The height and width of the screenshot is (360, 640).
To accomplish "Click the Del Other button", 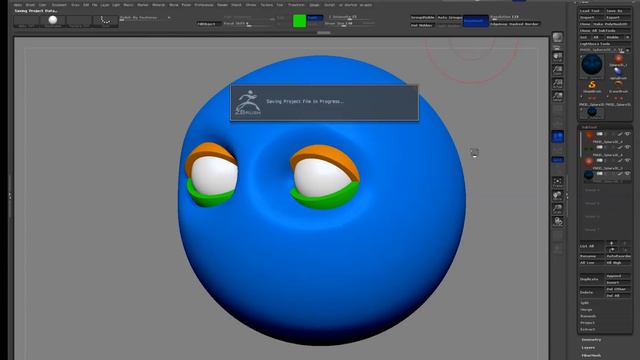I will pyautogui.click(x=618, y=289).
